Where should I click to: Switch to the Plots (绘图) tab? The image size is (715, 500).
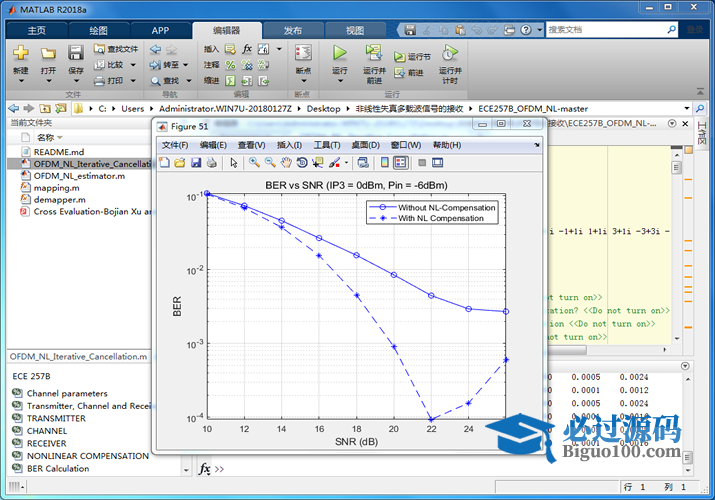click(98, 31)
